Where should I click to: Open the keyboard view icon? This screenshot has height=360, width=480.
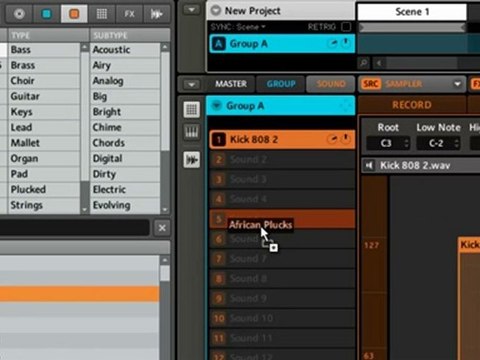192,133
